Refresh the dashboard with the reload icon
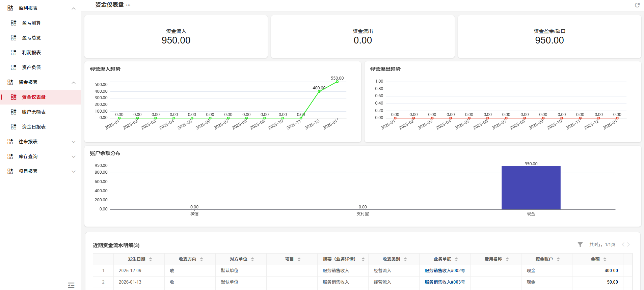Viewport: 644px width, 290px height. (x=637, y=5)
